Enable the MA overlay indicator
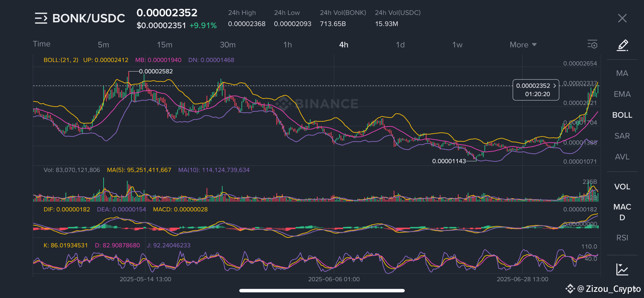 pyautogui.click(x=622, y=73)
